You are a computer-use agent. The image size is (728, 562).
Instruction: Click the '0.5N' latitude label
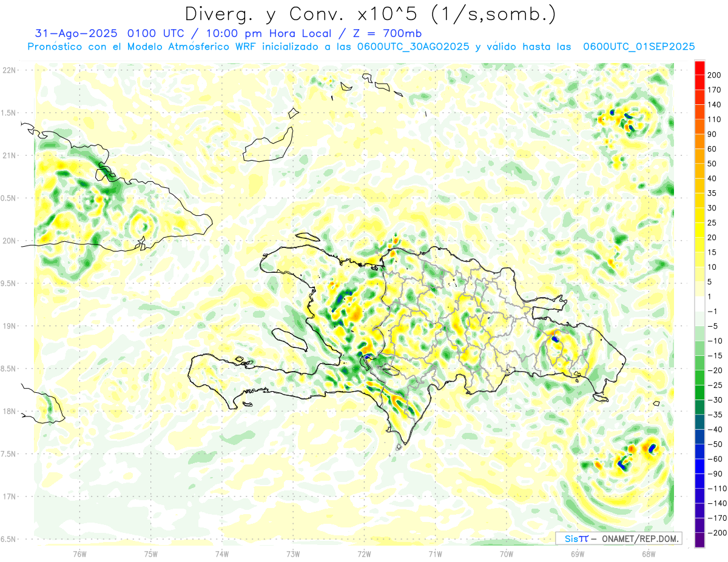(x=8, y=198)
